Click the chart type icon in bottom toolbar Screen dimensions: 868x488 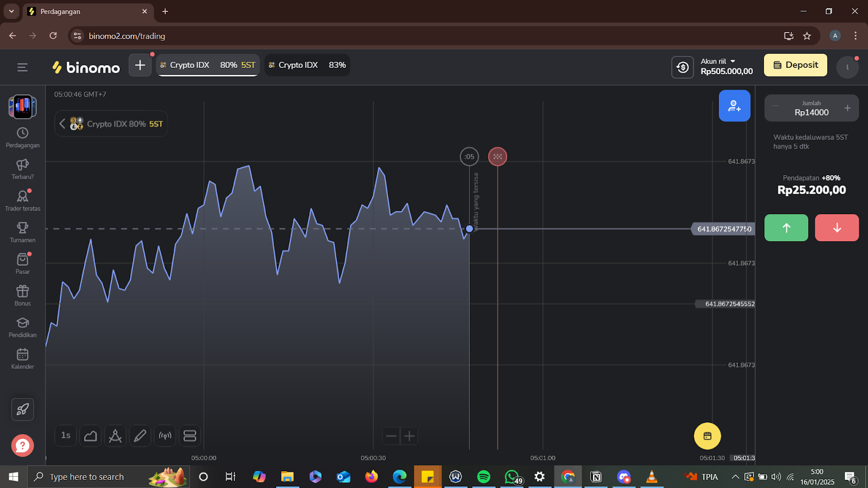[x=91, y=436]
